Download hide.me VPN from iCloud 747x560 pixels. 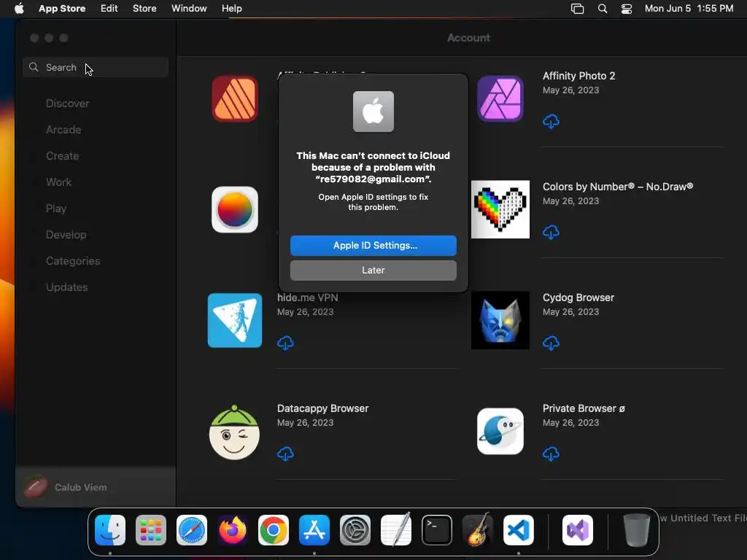(x=285, y=343)
